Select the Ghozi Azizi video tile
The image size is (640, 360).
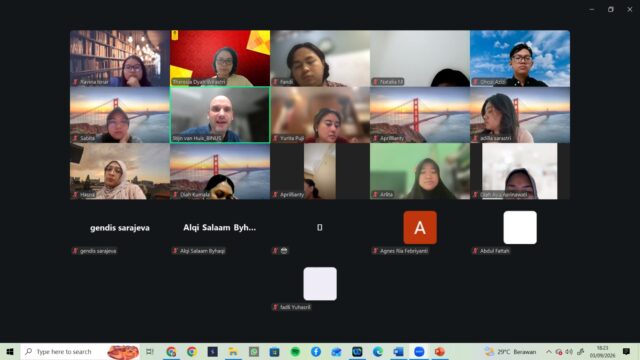pyautogui.click(x=520, y=58)
